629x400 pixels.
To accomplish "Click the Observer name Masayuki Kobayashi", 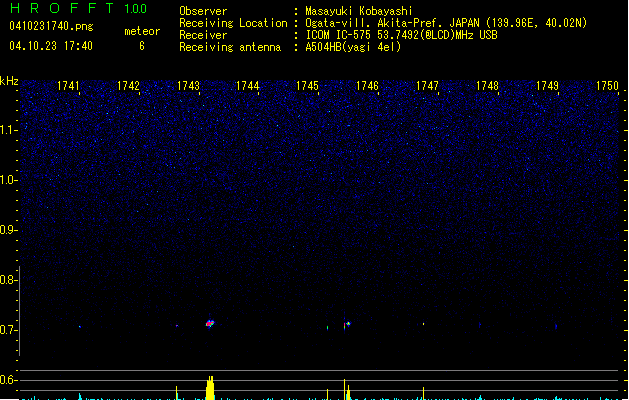I will click(359, 11).
